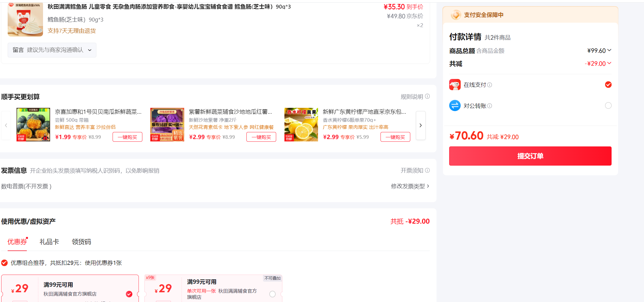
Task: Click the 数电普票(不开发票) invoice text
Action: pyautogui.click(x=26, y=186)
